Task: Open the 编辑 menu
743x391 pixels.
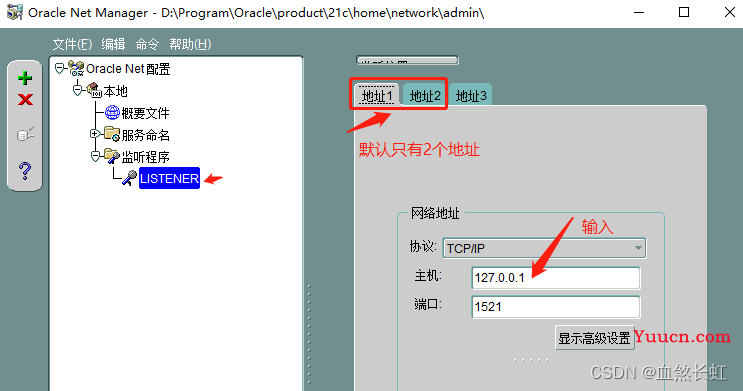Action: click(113, 44)
